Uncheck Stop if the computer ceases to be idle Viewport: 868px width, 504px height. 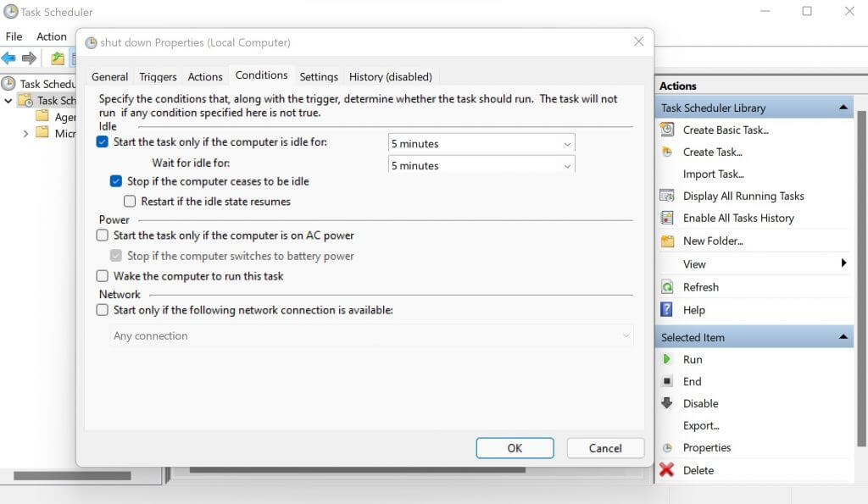[x=115, y=181]
